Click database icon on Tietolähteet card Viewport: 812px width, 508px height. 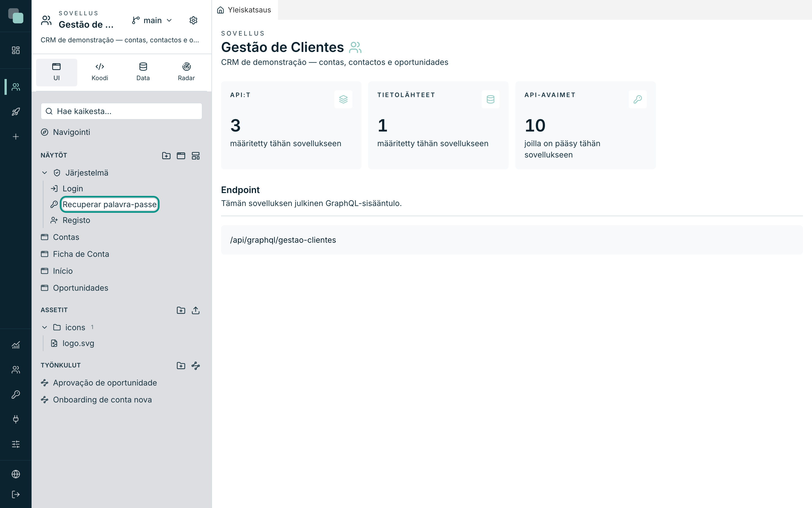pos(491,99)
